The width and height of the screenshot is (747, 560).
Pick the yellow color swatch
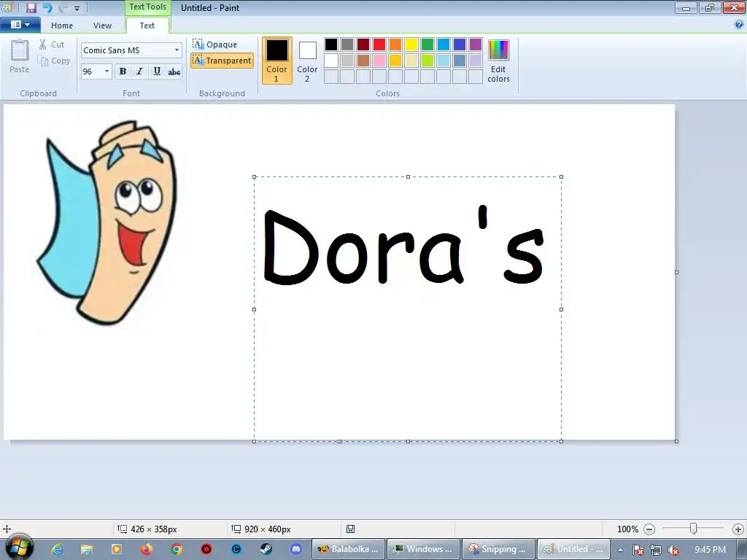tap(411, 44)
